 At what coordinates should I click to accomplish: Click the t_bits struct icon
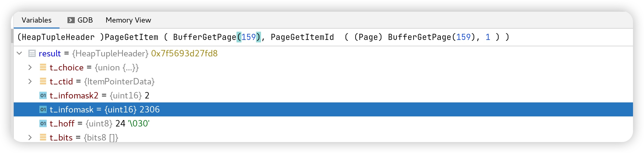(x=43, y=137)
